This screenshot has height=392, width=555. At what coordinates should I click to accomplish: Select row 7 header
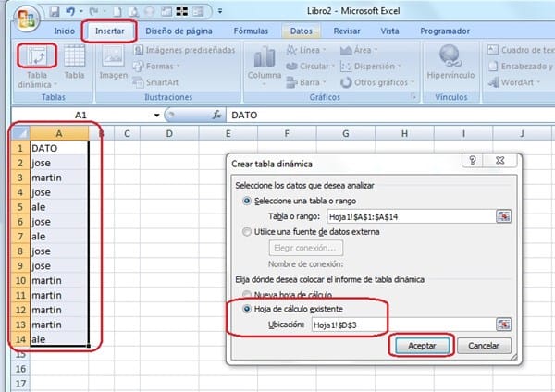pyautogui.click(x=20, y=237)
